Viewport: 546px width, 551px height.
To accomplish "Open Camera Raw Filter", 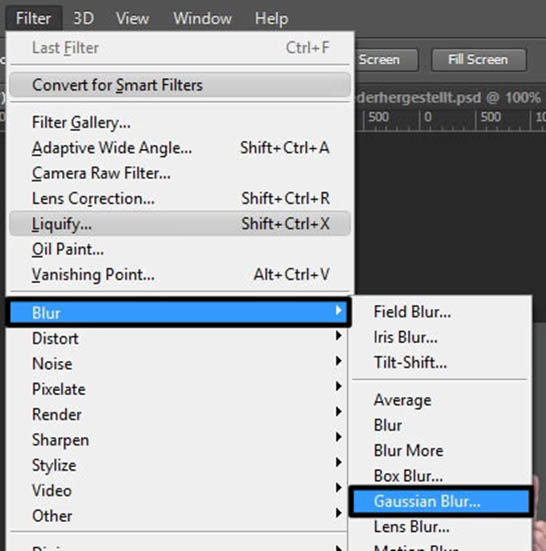I will pyautogui.click(x=180, y=173).
